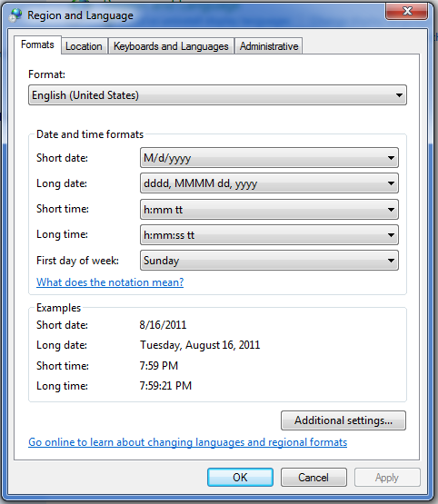The image size is (438, 504).
Task: Click the 'What does the notation mean?' link
Action: tap(110, 282)
